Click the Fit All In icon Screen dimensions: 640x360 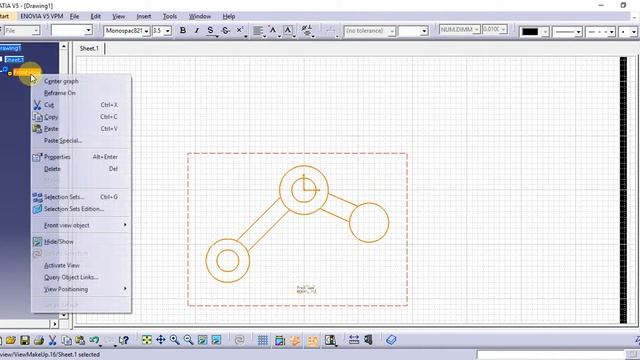pos(147,340)
